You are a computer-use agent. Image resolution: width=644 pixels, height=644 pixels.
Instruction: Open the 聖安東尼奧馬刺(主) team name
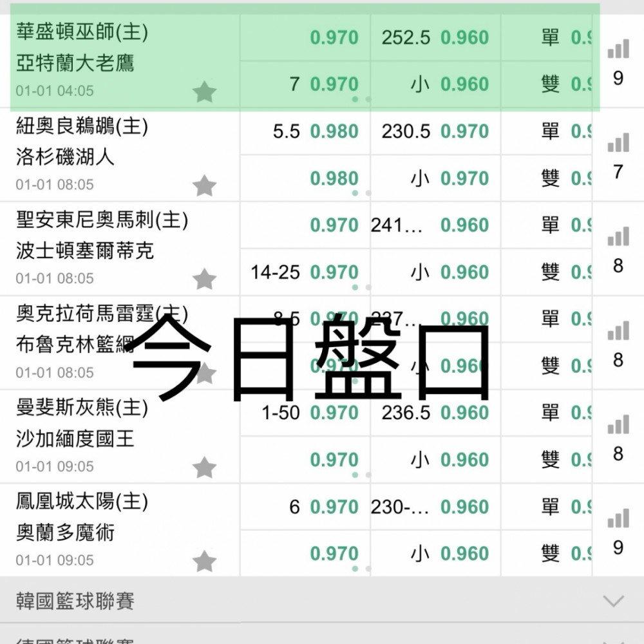[102, 220]
